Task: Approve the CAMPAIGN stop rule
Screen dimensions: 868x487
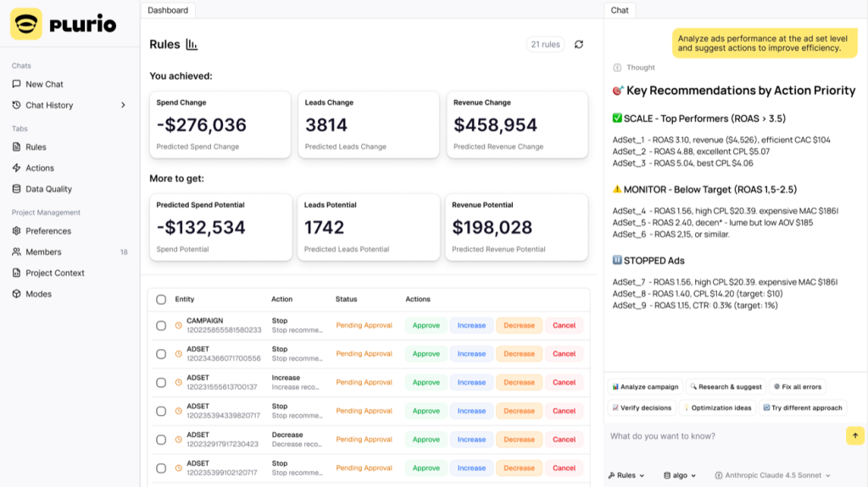Action: tap(426, 325)
